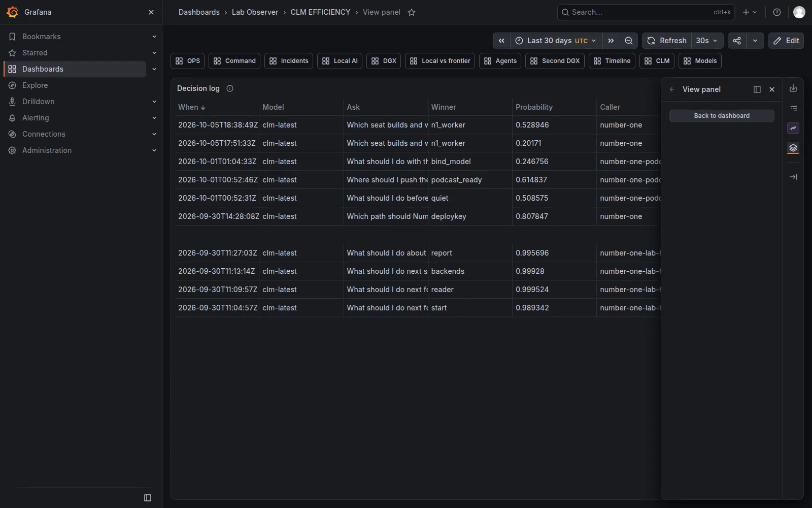Show the Decision log panel info icon
812x508 pixels.
click(x=230, y=88)
